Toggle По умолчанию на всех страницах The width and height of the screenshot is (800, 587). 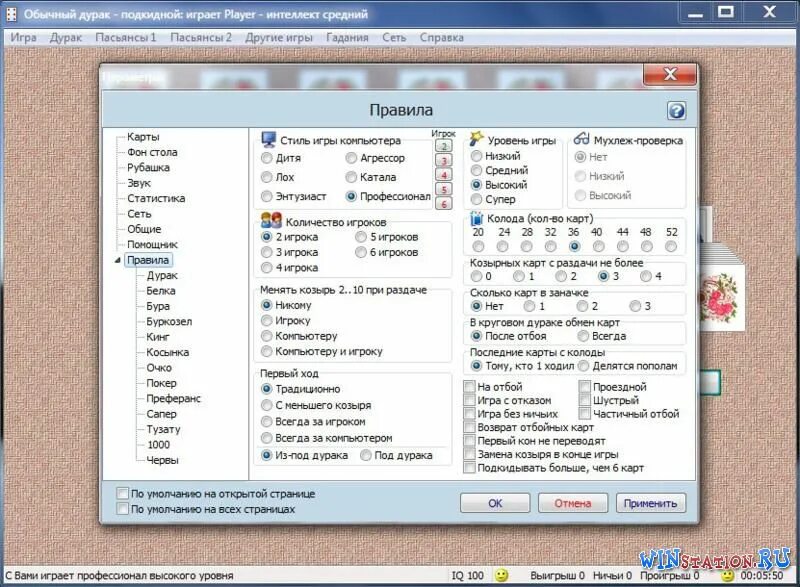206,509
